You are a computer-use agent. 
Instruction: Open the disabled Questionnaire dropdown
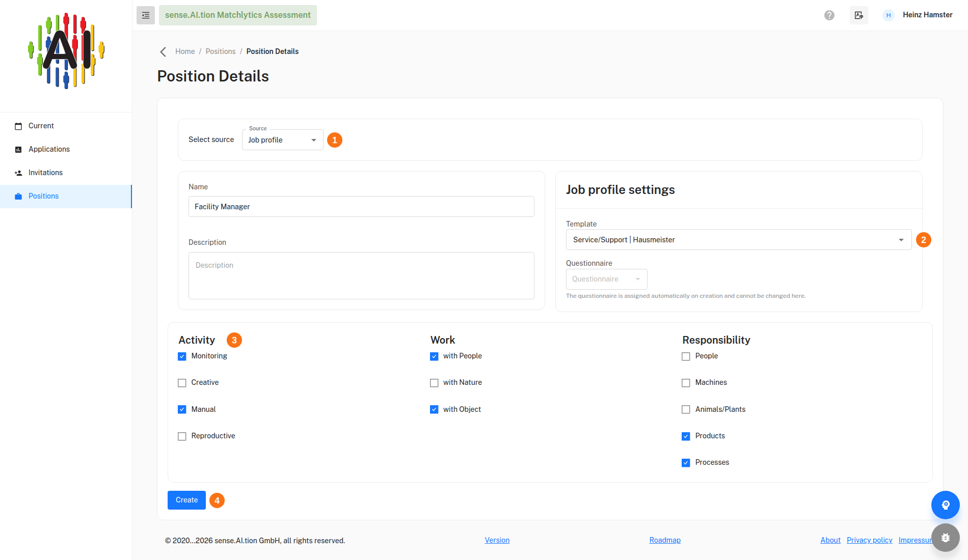[x=606, y=279]
